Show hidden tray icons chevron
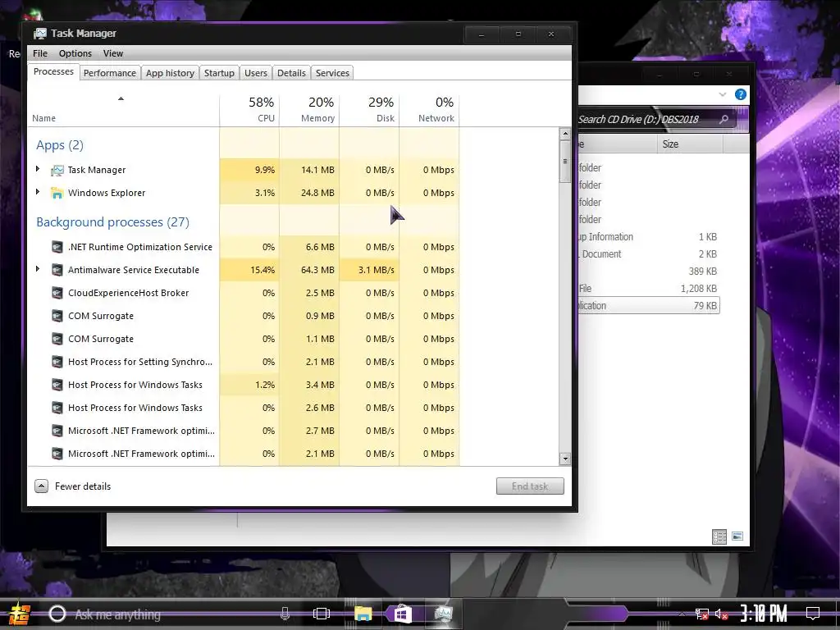Screen dimensions: 840x630 [682, 614]
